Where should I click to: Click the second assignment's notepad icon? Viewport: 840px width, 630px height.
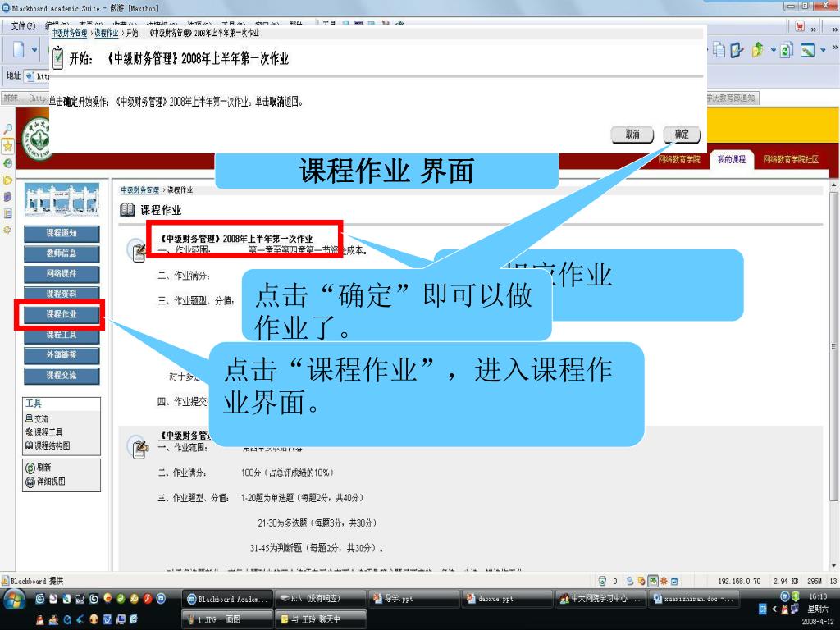pyautogui.click(x=137, y=447)
